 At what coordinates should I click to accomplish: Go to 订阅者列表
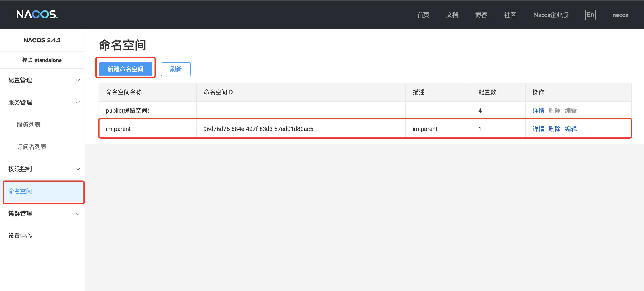click(x=32, y=147)
